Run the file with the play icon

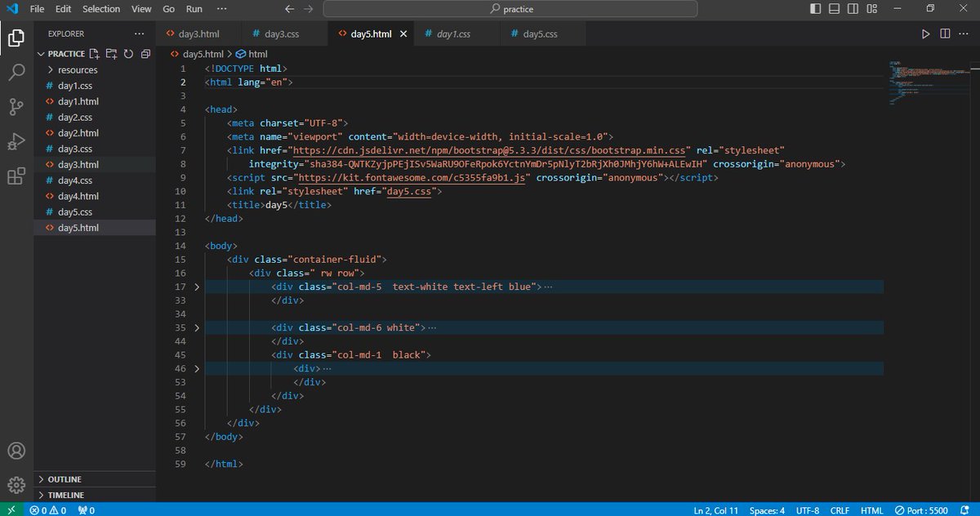(925, 34)
